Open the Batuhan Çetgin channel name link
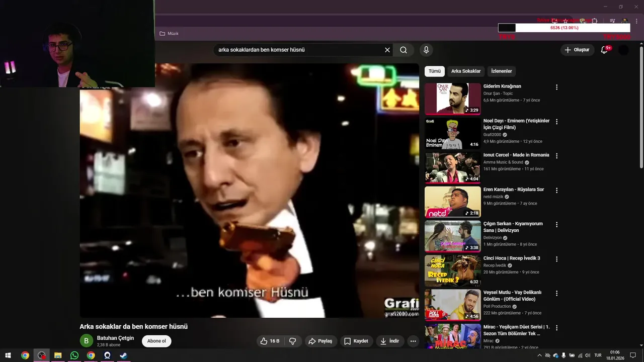 click(115, 338)
